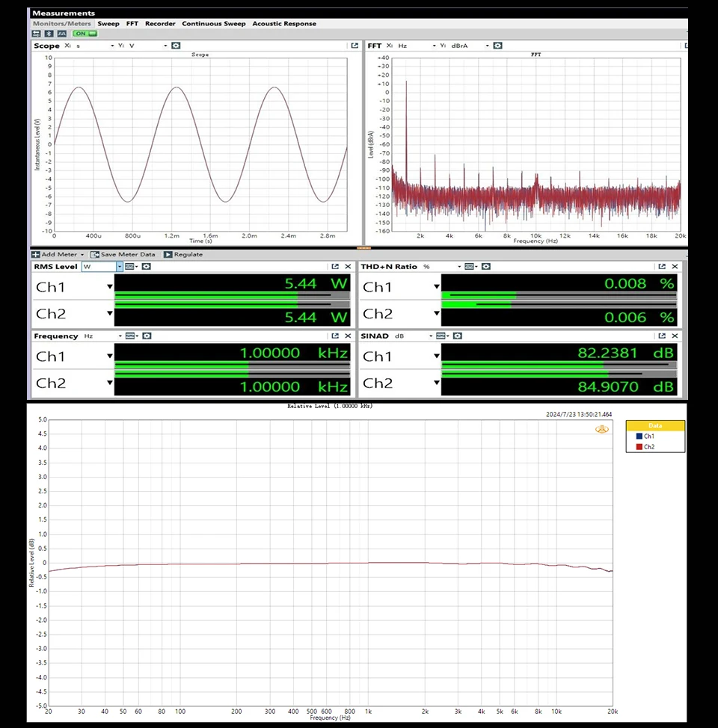Click the first toolbar icon under Monitors/Meters
The width and height of the screenshot is (718, 728).
click(x=36, y=34)
